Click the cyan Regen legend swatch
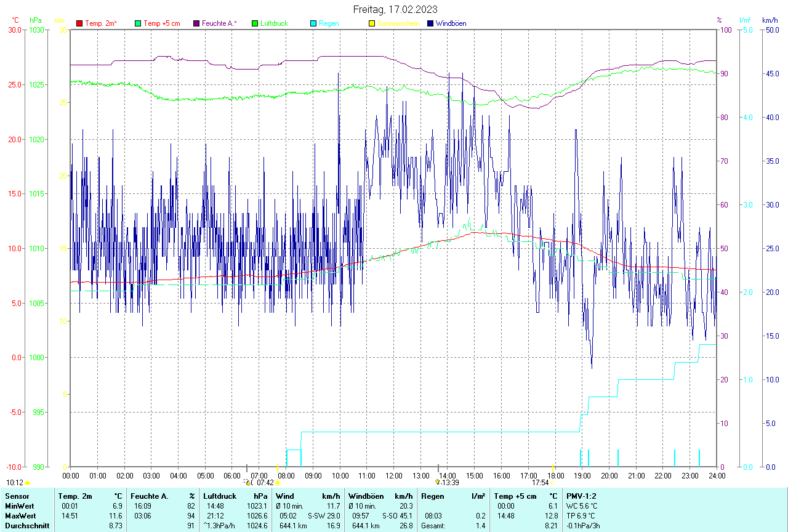This screenshot has width=788, height=532. pos(313,23)
